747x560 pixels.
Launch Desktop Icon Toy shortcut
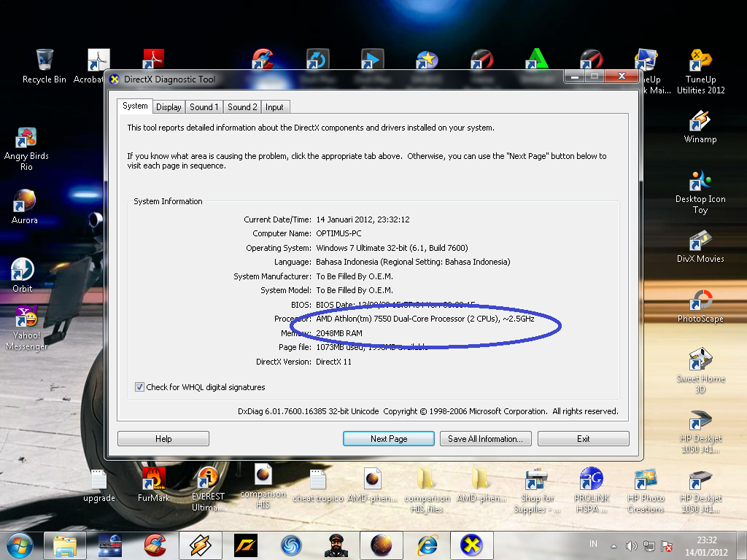[x=700, y=192]
